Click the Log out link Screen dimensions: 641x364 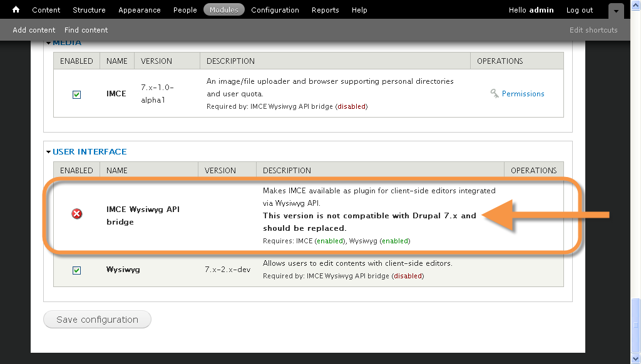[x=580, y=10]
